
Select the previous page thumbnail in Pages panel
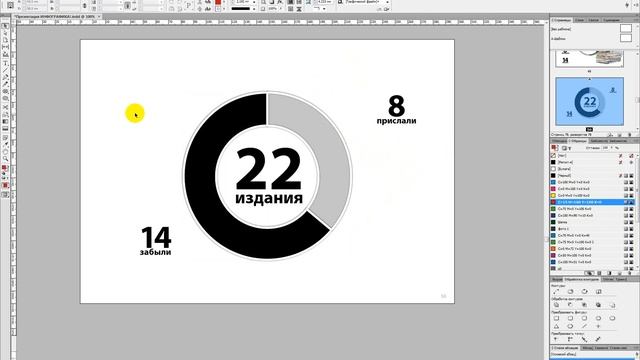click(x=589, y=58)
